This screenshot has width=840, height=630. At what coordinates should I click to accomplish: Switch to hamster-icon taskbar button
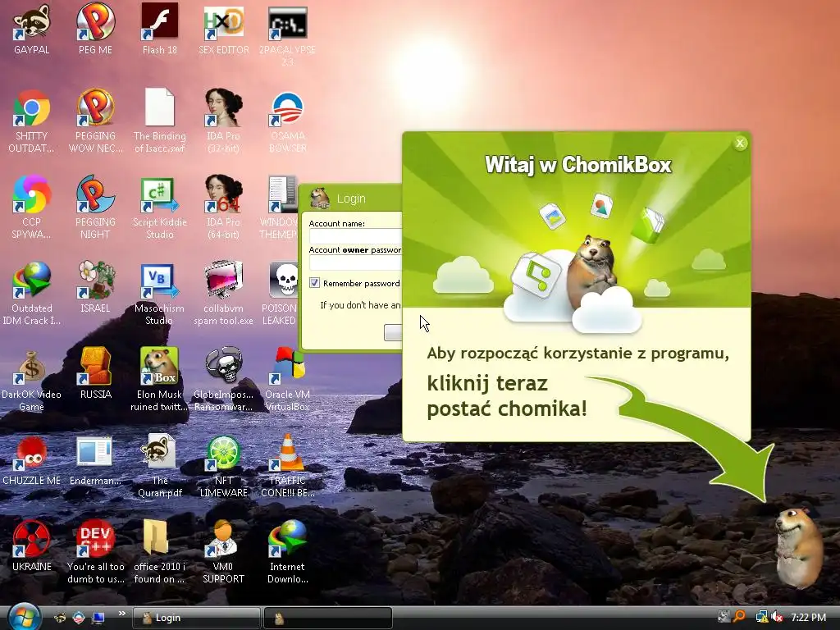pos(328,618)
